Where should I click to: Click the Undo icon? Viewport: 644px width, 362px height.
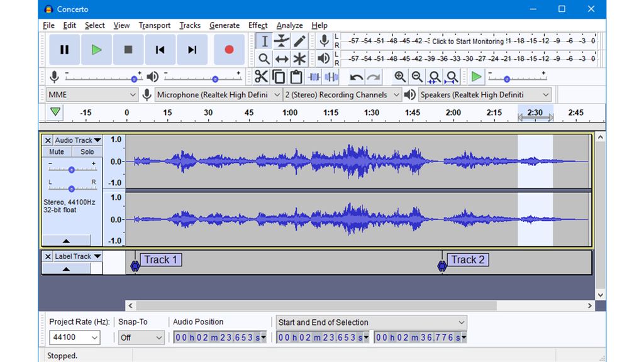[356, 76]
